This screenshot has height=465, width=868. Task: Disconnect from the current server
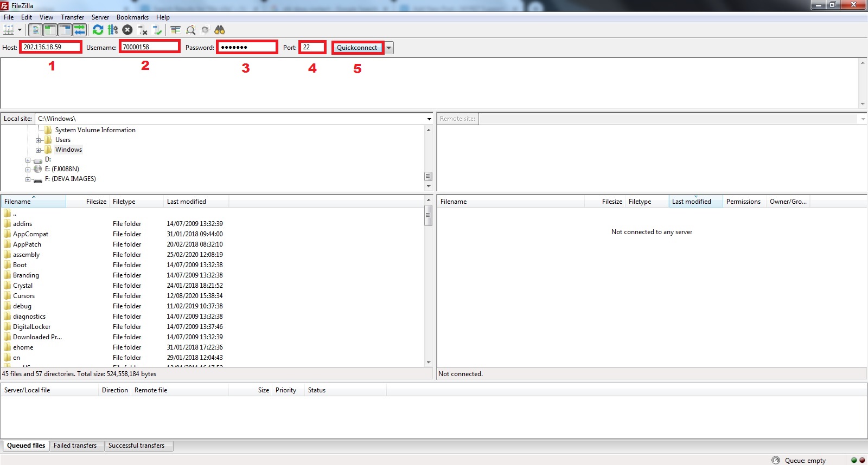coord(143,30)
